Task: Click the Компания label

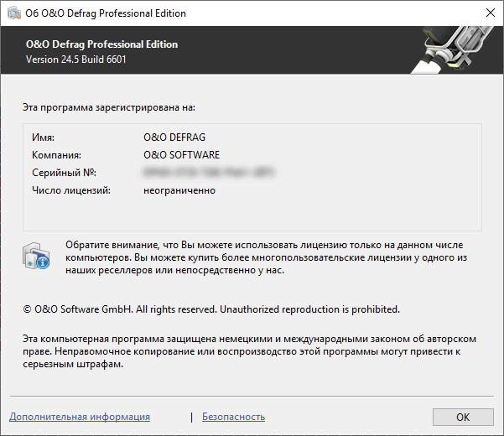Action: (56, 155)
